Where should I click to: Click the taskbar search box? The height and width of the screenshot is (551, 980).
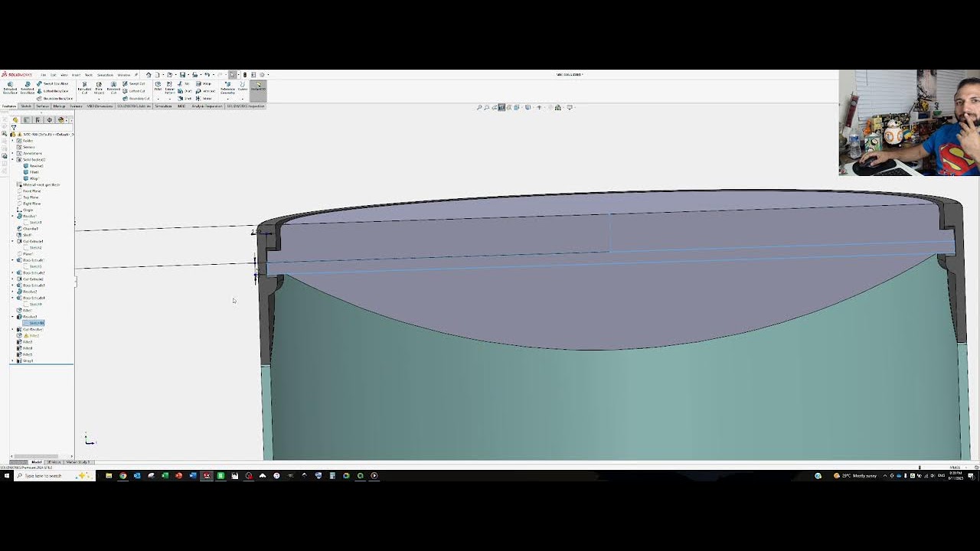[x=55, y=475]
